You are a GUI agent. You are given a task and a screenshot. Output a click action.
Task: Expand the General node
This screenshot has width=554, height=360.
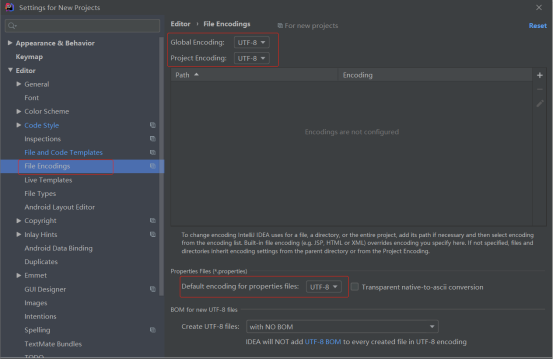coord(19,84)
